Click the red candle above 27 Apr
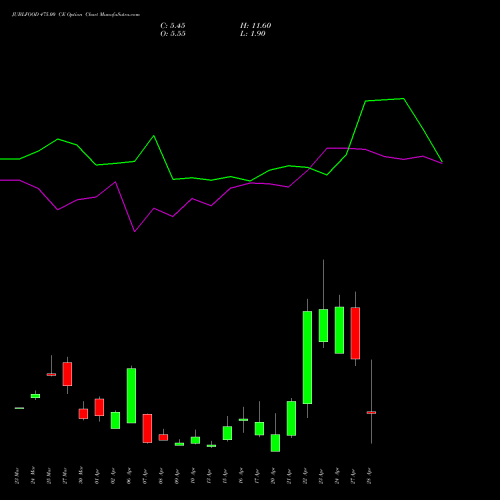 355,333
